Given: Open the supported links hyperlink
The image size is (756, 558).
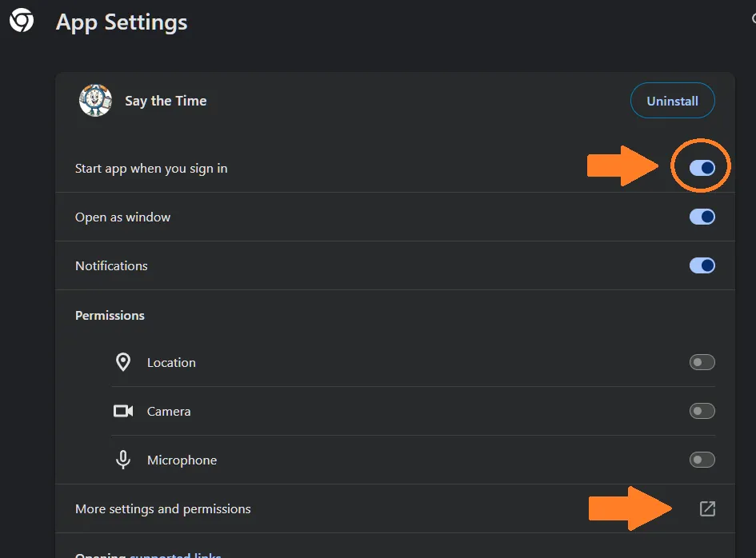Looking at the screenshot, I should pyautogui.click(x=175, y=555).
